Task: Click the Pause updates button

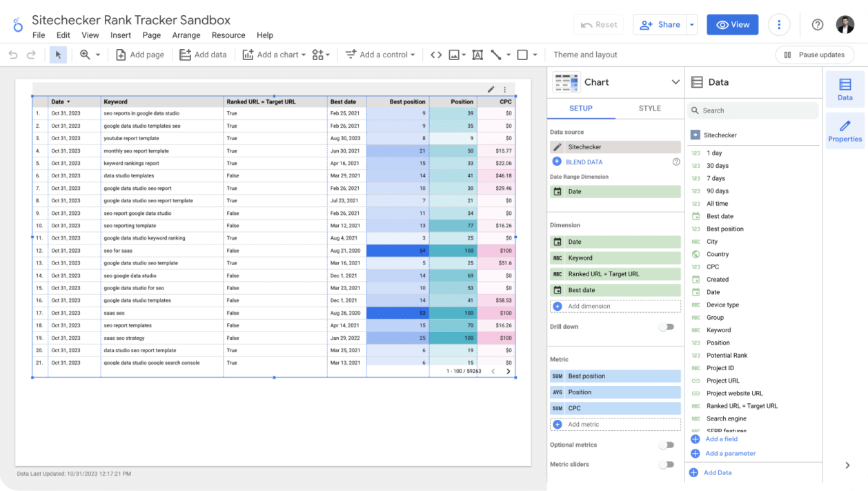Action: pyautogui.click(x=815, y=55)
